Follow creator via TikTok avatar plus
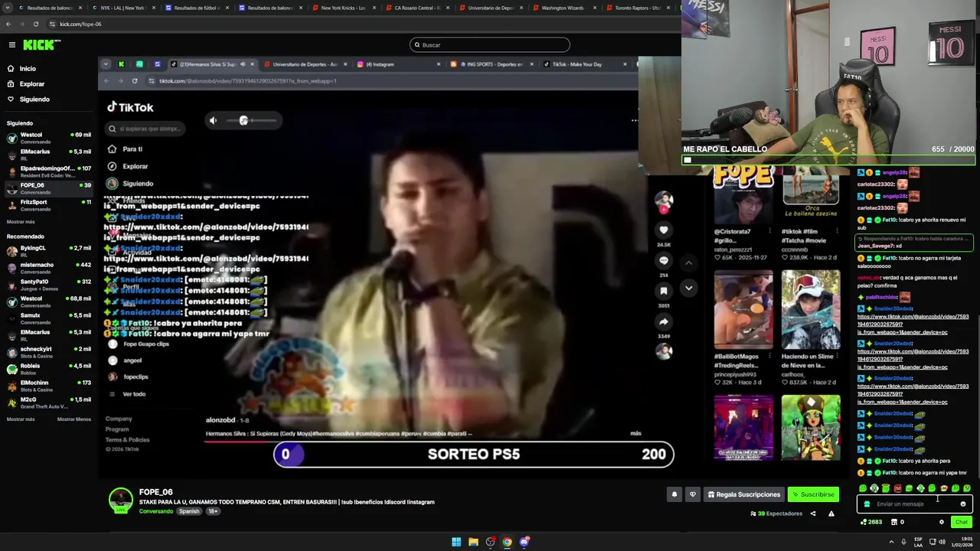This screenshot has height=551, width=980. 664,209
